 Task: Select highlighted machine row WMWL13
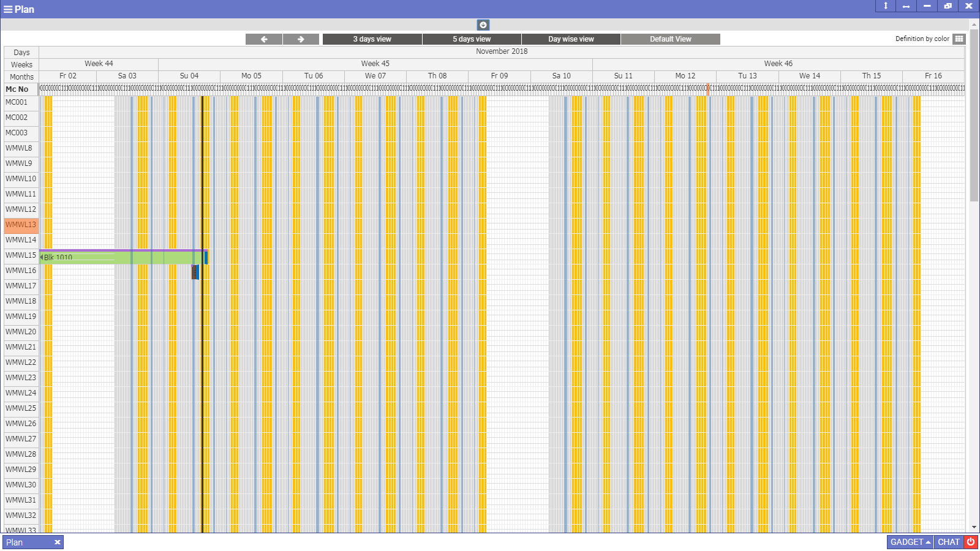21,225
